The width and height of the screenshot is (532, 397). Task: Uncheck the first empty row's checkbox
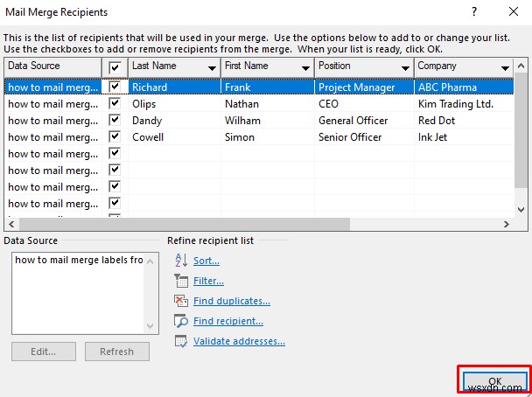pyautogui.click(x=115, y=153)
